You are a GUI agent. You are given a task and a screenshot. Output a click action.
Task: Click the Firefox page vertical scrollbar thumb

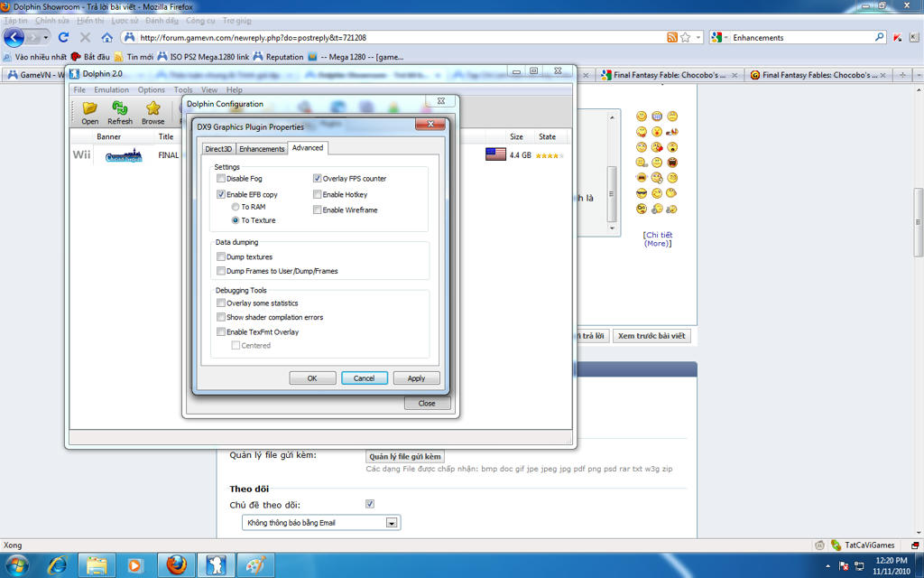pyautogui.click(x=918, y=222)
